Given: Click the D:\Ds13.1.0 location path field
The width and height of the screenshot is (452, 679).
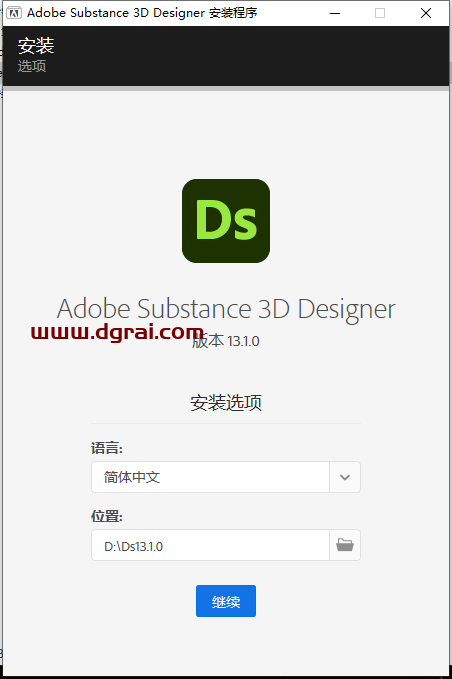Looking at the screenshot, I should pos(210,545).
